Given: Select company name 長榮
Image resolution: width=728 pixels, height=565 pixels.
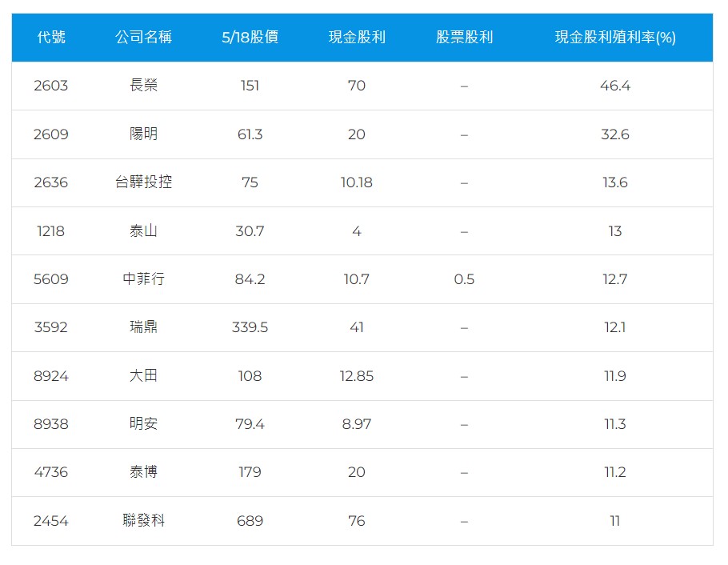Looking at the screenshot, I should click(143, 85).
